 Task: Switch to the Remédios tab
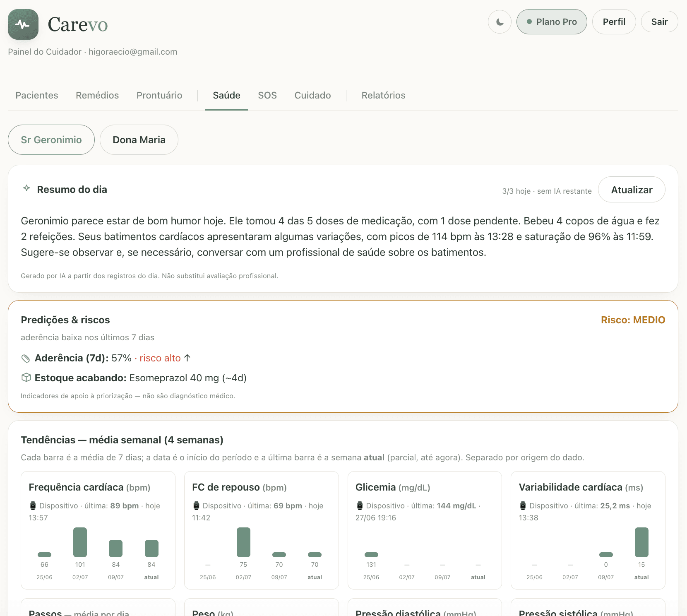[x=97, y=95]
